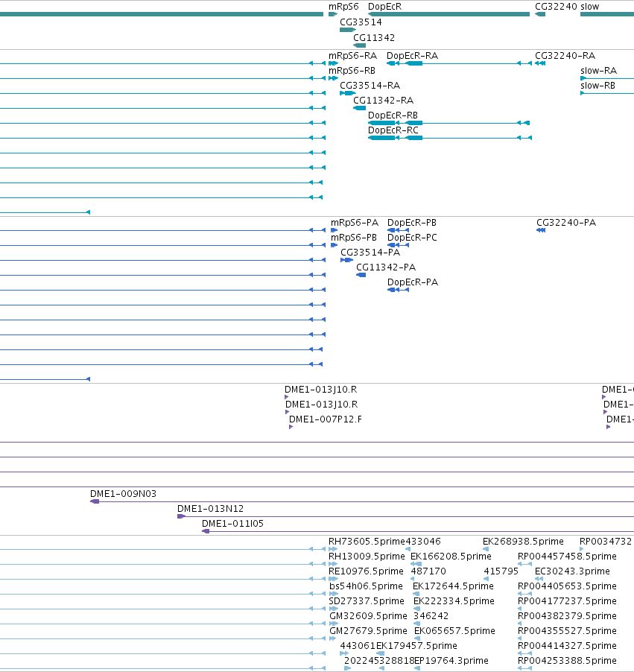Select the 202245 EST label
Image resolution: width=634 pixels, height=672 pixels.
coord(361,661)
